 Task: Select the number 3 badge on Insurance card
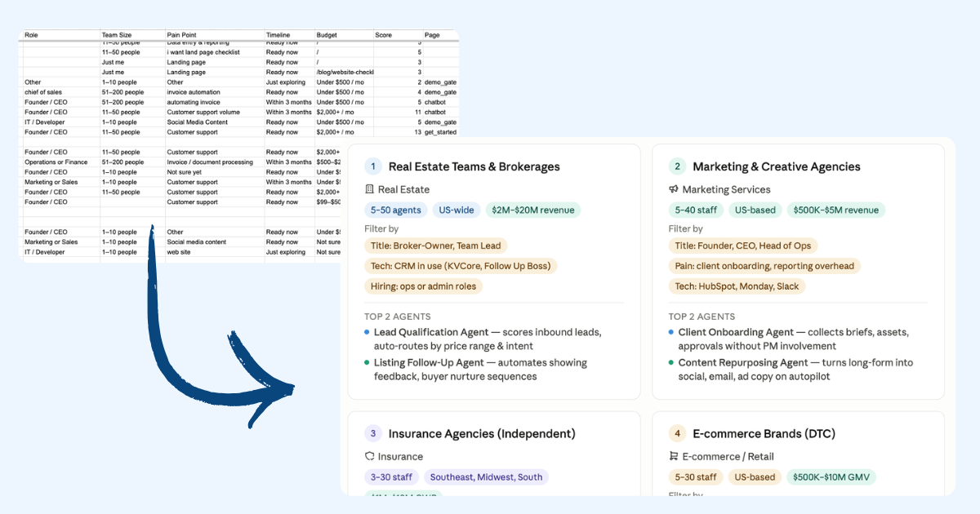tap(373, 433)
